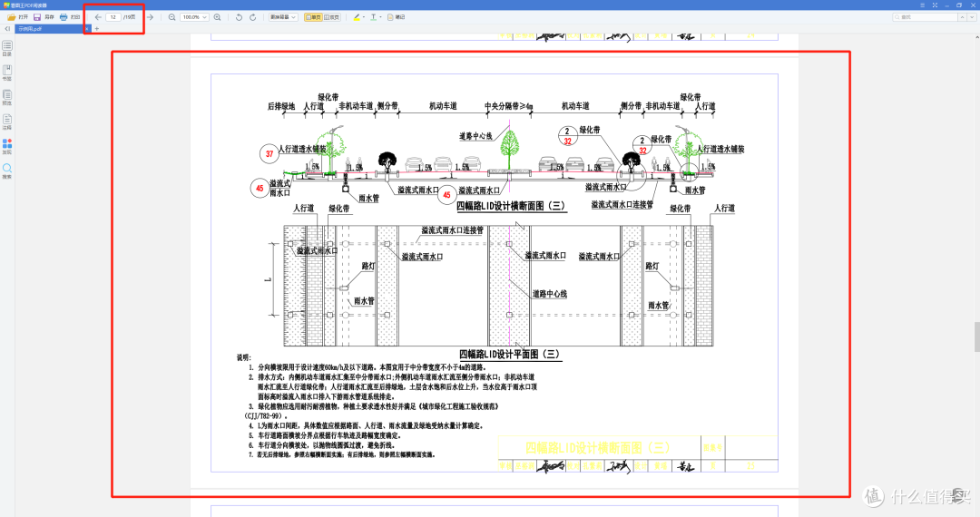Go to next page with right arrow

tap(150, 17)
